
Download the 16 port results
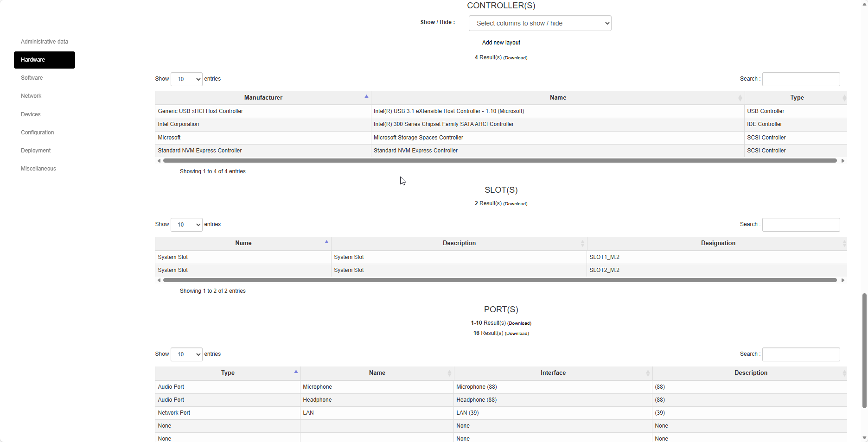[517, 334]
